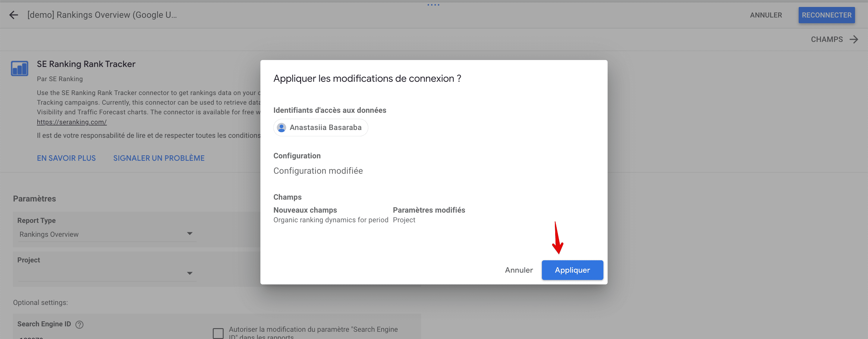The width and height of the screenshot is (868, 339).
Task: Click Annuler to cancel connection changes
Action: (519, 270)
